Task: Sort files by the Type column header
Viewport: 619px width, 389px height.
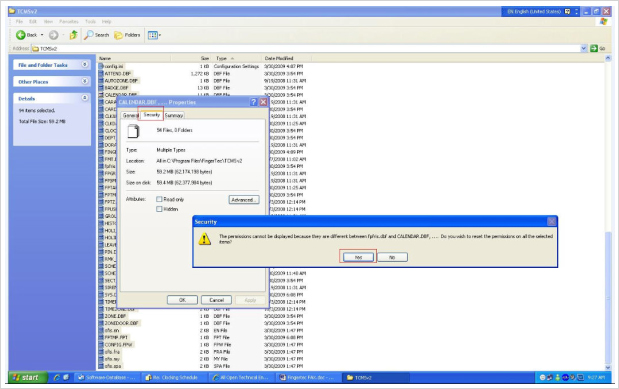Action: [237, 58]
